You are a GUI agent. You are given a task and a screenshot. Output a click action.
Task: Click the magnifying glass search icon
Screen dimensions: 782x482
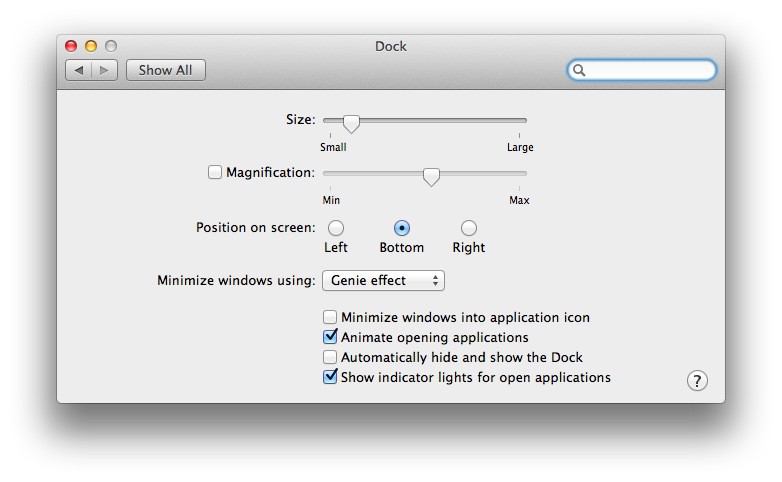[579, 70]
